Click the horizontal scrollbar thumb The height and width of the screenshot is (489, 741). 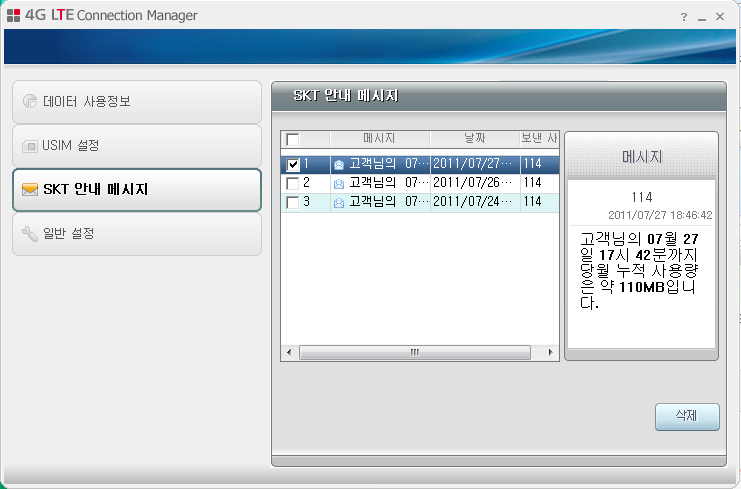[x=414, y=352]
